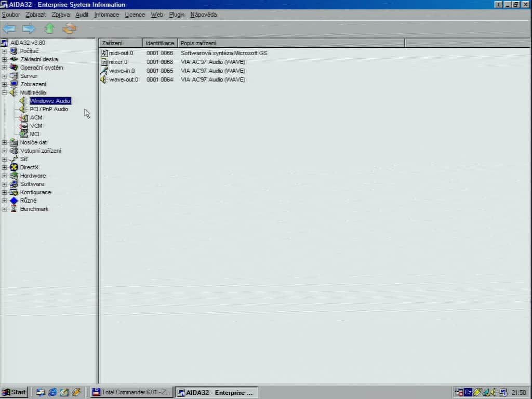Viewport: 532px width, 399px height.
Task: Click 'Softwarová syntéza Microsoft GS' description
Action: coord(224,53)
